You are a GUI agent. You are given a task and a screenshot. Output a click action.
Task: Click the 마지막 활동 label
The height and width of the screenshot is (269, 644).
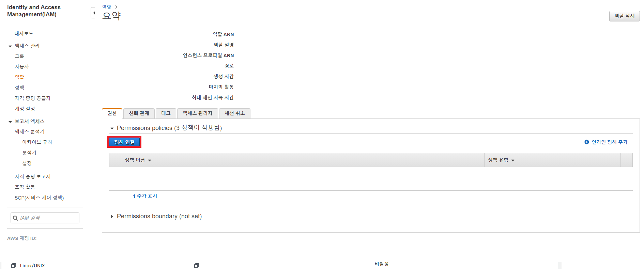[x=221, y=87]
